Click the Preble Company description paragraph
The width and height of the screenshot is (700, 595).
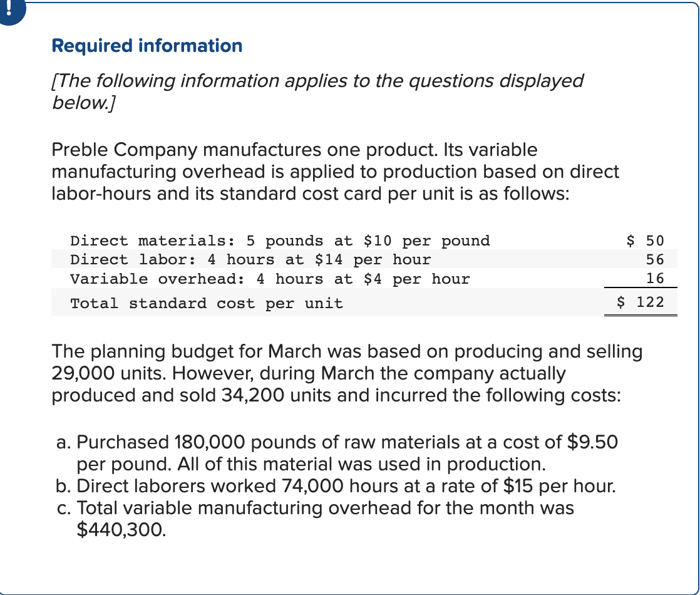tap(335, 172)
